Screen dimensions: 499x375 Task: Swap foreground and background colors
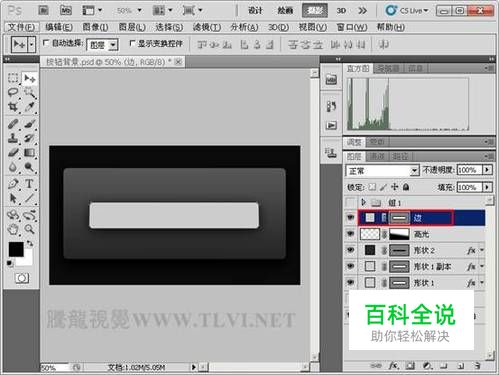(x=30, y=244)
